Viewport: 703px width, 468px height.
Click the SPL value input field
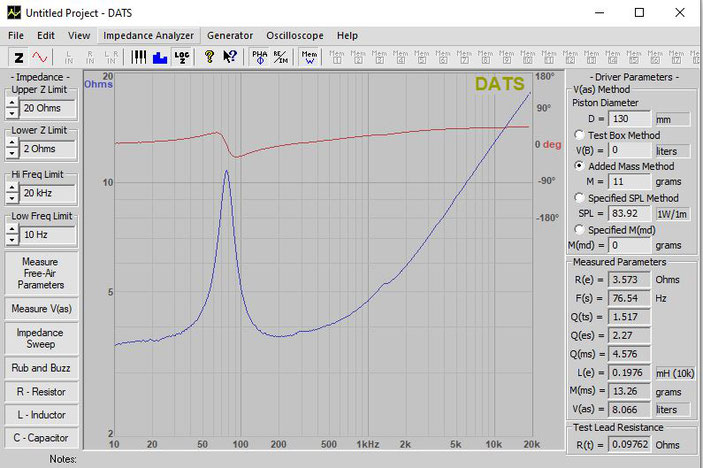(x=629, y=213)
